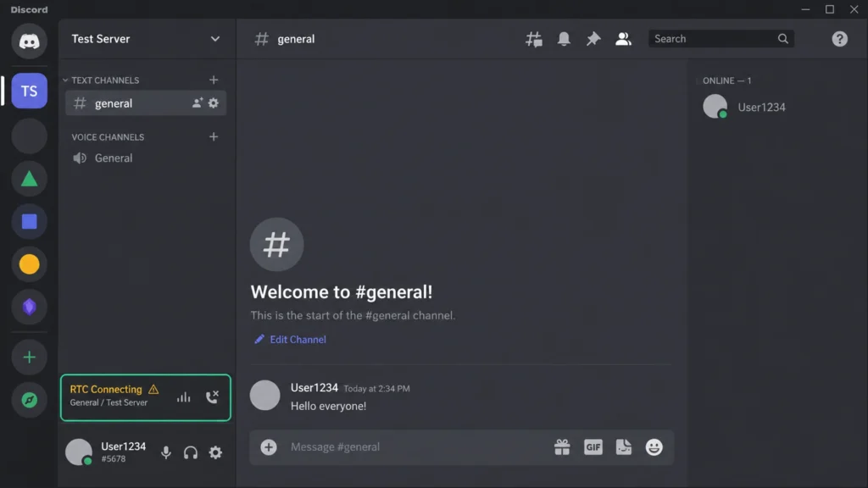Viewport: 868px width, 488px height.
Task: Open Help question mark icon
Action: point(839,39)
